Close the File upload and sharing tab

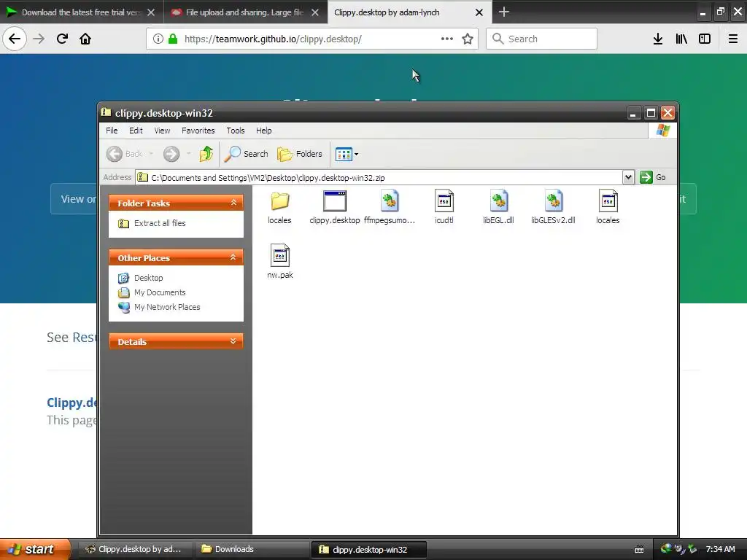pyautogui.click(x=315, y=12)
